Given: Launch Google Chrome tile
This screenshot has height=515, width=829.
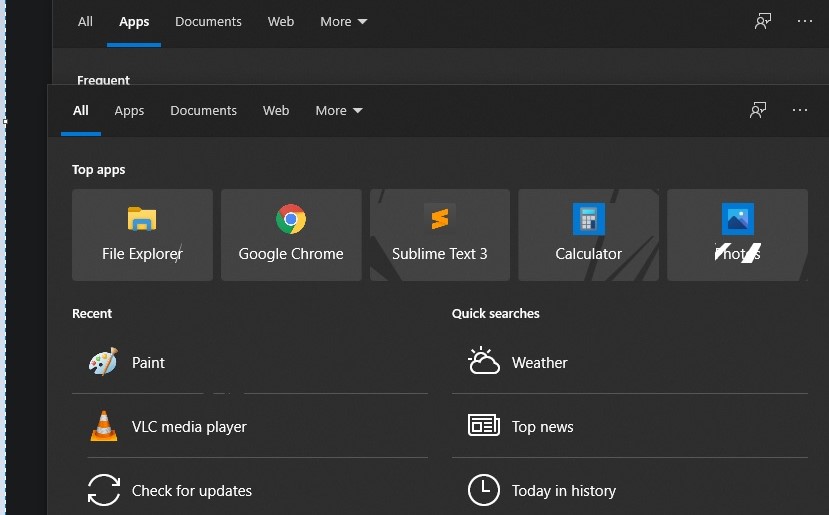Looking at the screenshot, I should click(x=291, y=235).
